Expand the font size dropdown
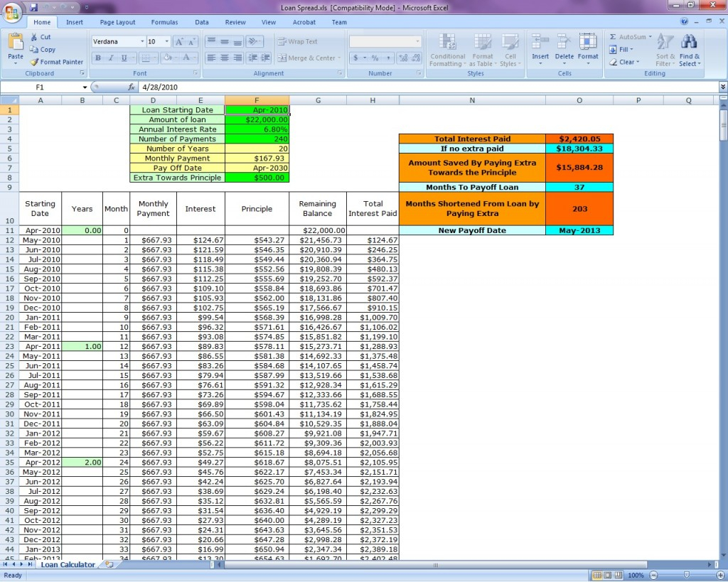 pos(167,42)
